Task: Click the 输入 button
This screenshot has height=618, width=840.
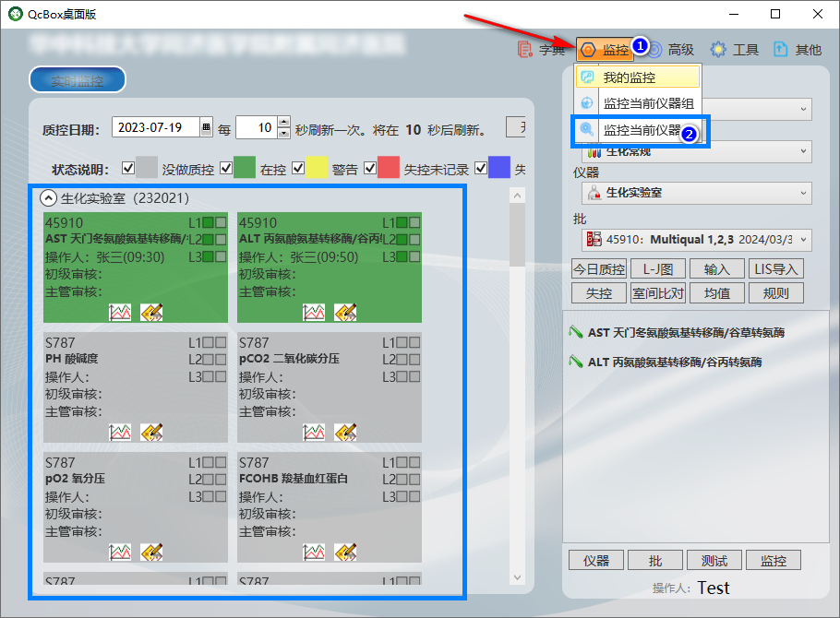Action: pyautogui.click(x=717, y=268)
